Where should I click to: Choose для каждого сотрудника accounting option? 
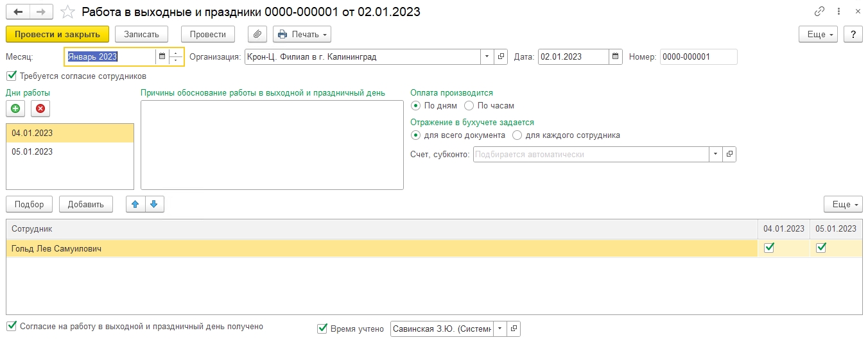point(517,135)
